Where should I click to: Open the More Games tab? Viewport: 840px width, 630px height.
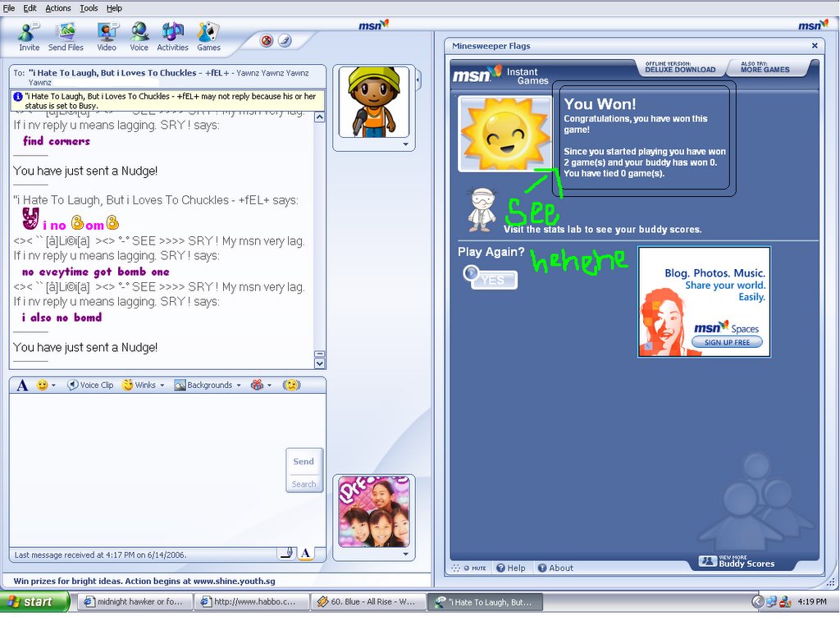pos(765,67)
